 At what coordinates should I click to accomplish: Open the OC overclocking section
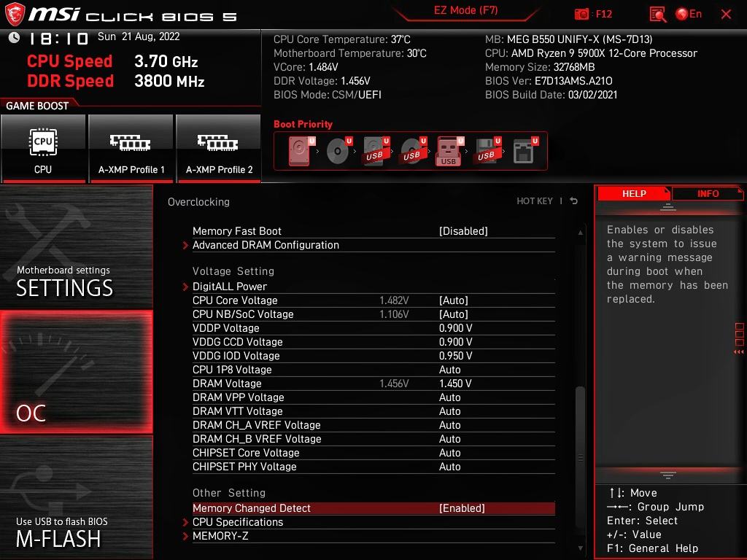(x=76, y=372)
